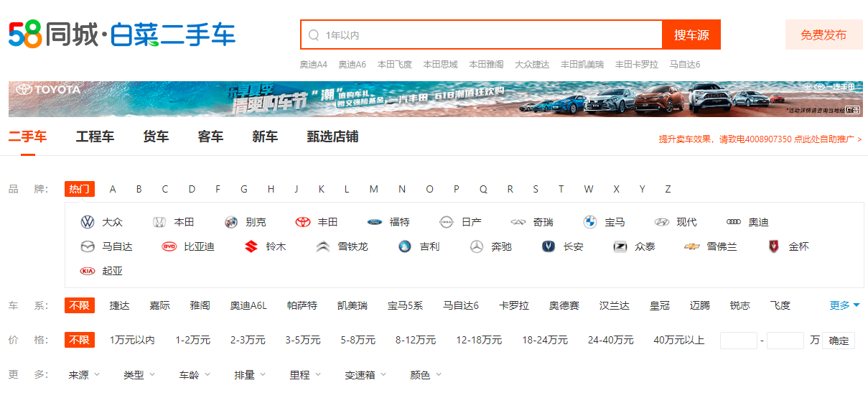The image size is (868, 393).
Task: Click the minimum price input box
Action: (x=739, y=341)
